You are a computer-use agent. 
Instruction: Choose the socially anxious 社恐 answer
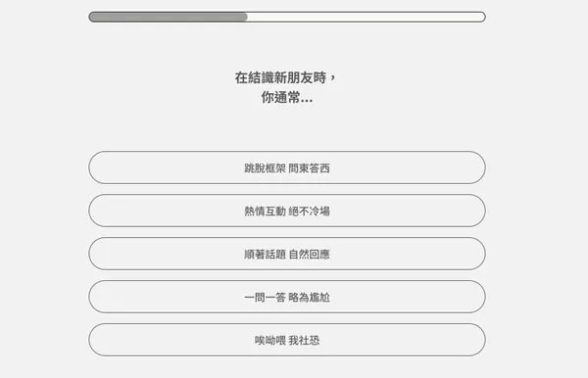(x=287, y=340)
